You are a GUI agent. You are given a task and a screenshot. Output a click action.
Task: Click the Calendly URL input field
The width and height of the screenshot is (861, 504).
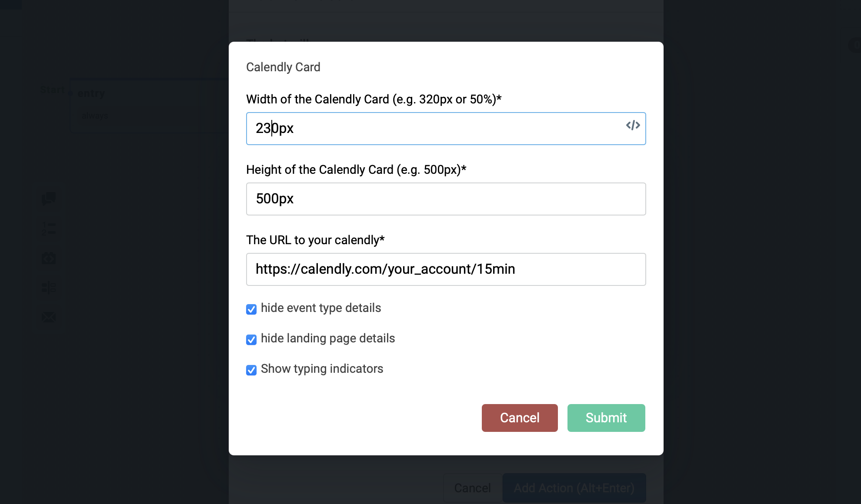coord(446,269)
